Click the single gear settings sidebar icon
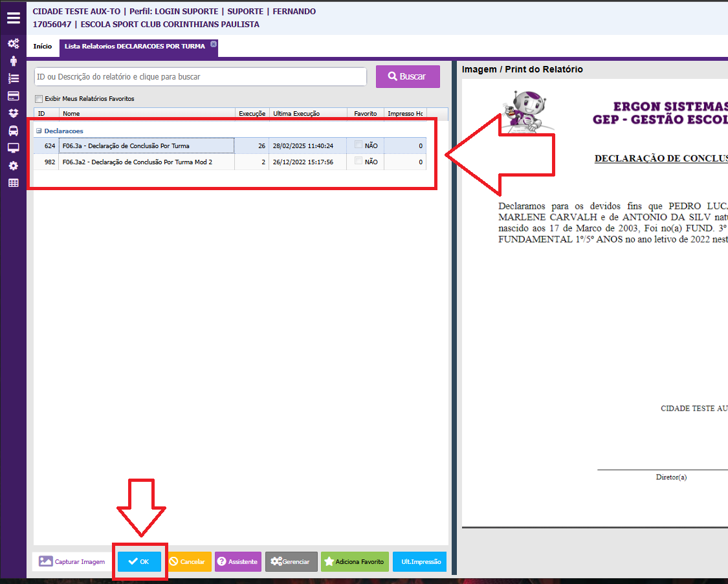Screen dimensions: 728x584 (13, 166)
